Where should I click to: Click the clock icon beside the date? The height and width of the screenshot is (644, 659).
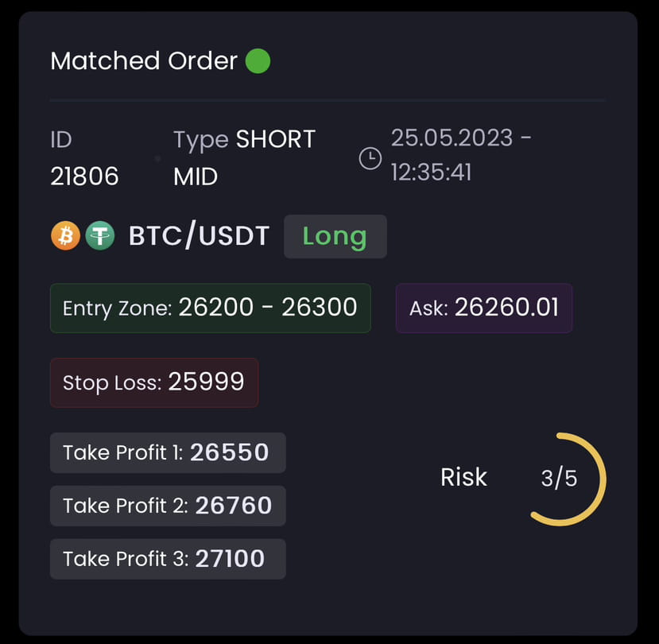pos(370,158)
